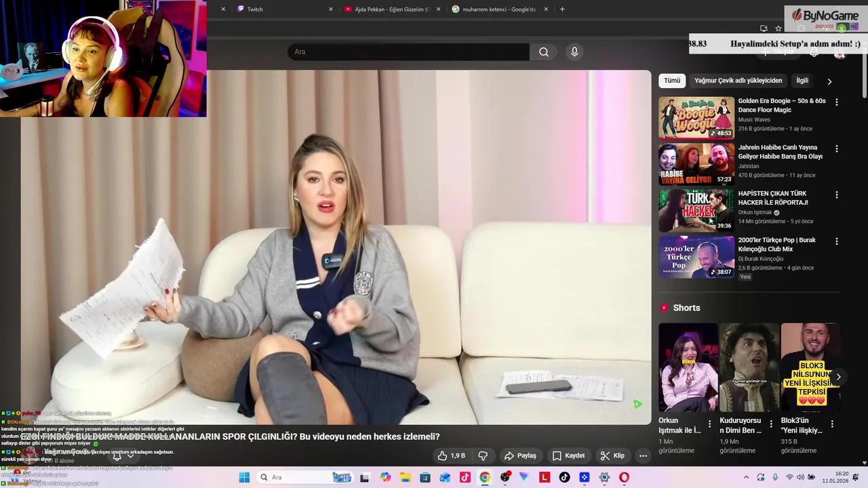The height and width of the screenshot is (488, 868).
Task: Dislike the video with thumbs down
Action: 483,456
